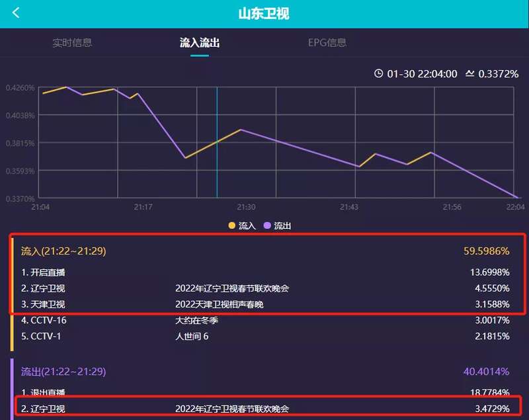
Task: Select outflow row 2. 辽宁卫视
Action: 265,409
